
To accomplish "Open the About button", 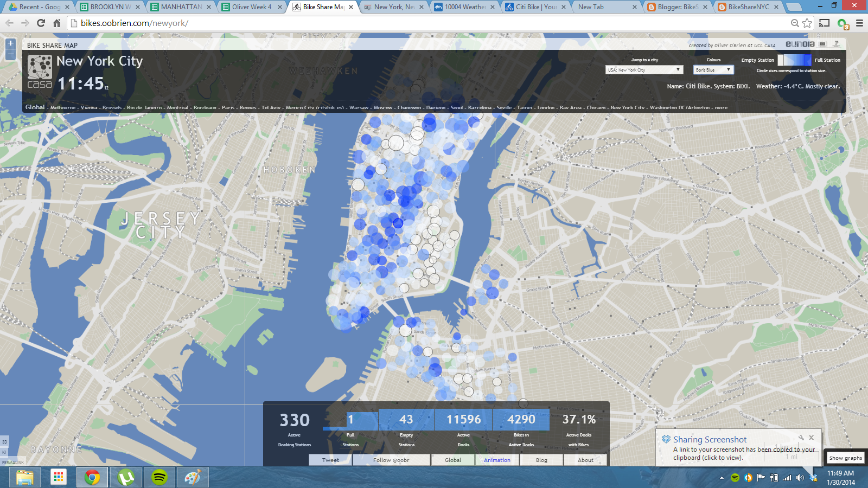I will pos(585,460).
